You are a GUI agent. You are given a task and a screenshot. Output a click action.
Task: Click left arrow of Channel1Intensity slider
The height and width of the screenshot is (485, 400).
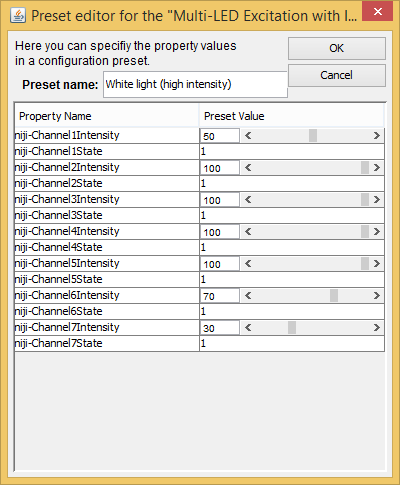248,136
